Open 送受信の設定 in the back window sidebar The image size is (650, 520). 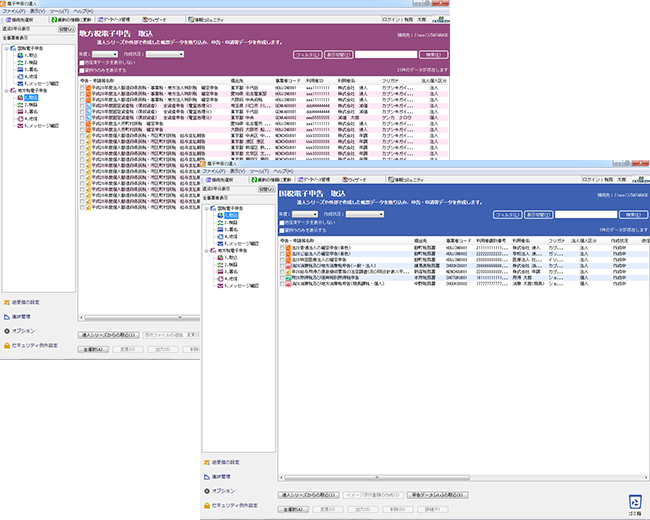coord(22,302)
